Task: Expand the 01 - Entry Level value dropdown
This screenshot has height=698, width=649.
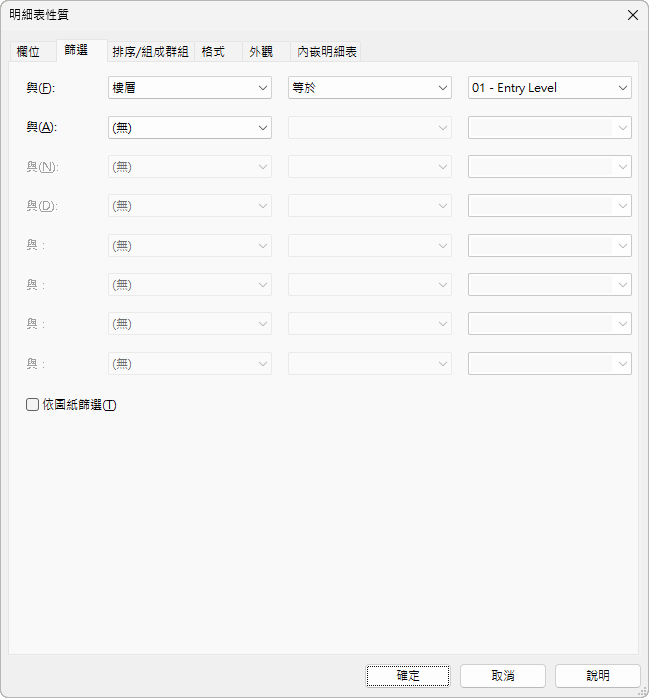Action: coord(549,88)
